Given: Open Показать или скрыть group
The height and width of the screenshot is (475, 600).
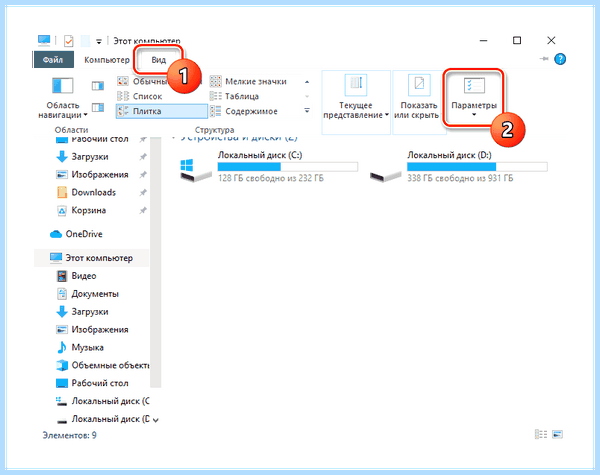Looking at the screenshot, I should [418, 102].
